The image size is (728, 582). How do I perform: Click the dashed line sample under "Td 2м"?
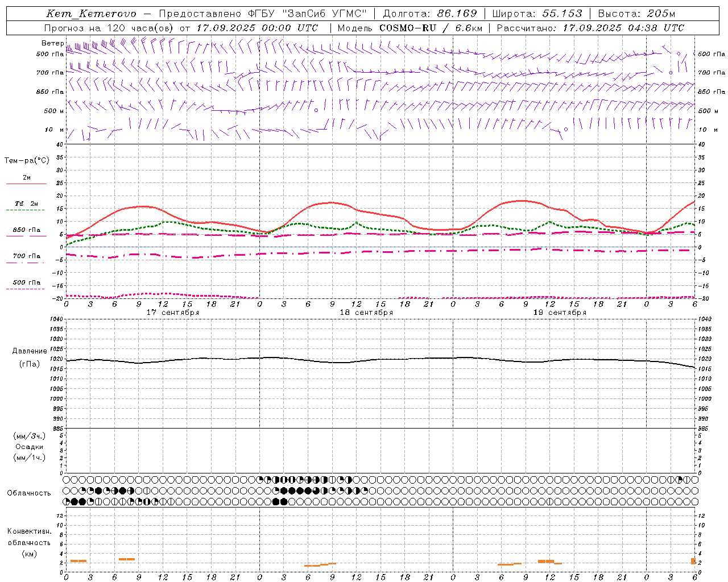pyautogui.click(x=26, y=210)
